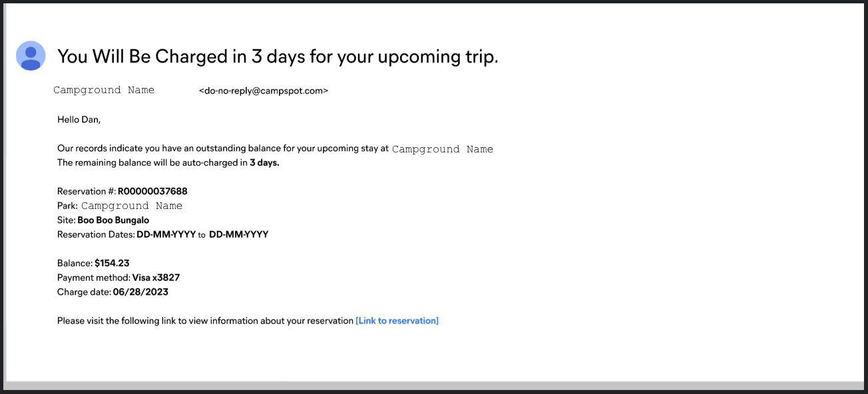This screenshot has width=868, height=394.
Task: Click the sender's profile avatar icon
Action: 31,55
